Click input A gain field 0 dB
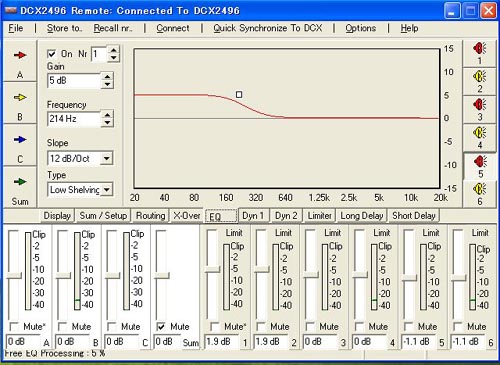500x365 pixels. click(24, 342)
